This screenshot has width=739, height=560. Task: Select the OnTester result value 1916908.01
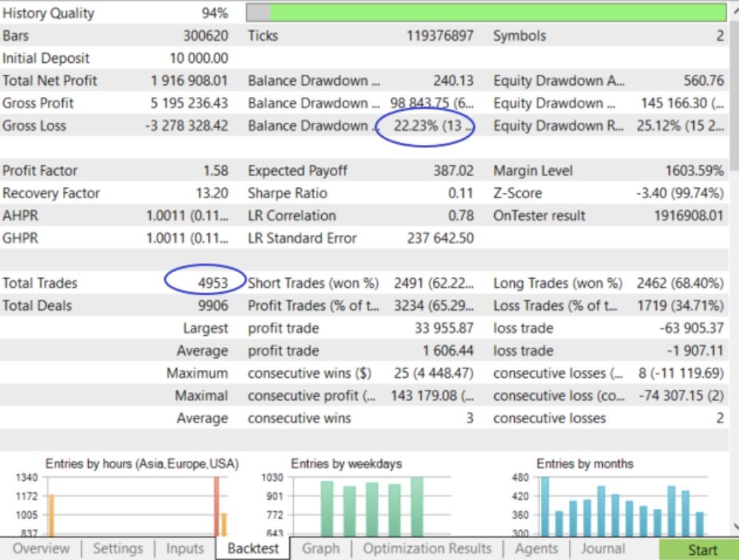(x=689, y=216)
